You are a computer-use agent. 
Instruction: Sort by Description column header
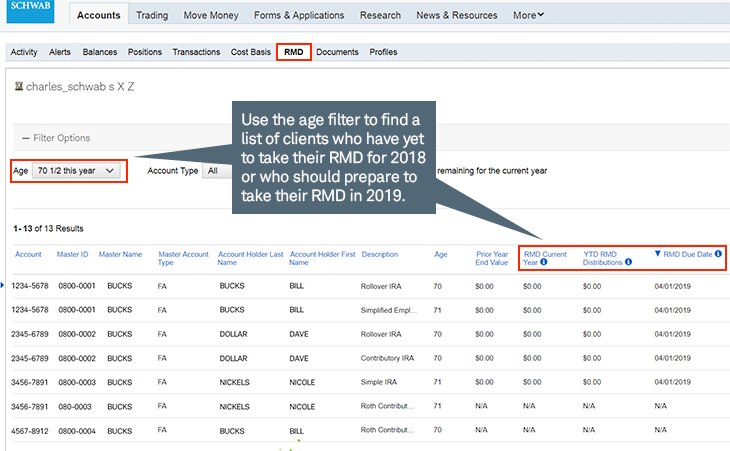click(379, 254)
